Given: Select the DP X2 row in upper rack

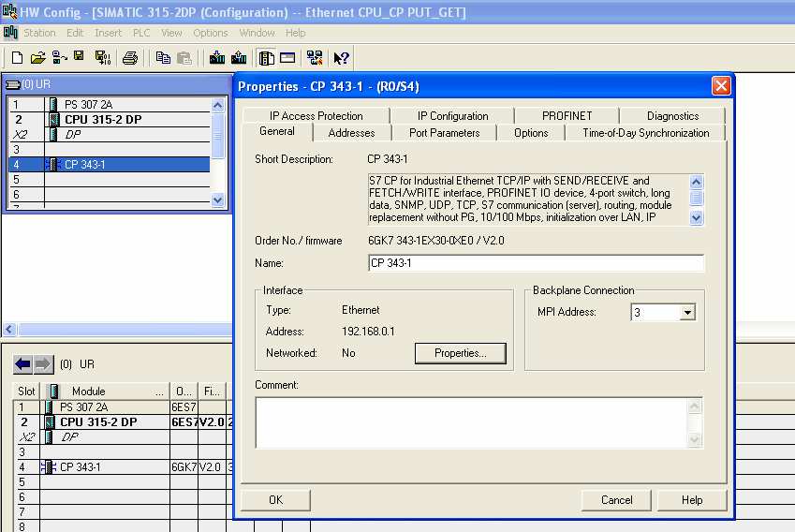Looking at the screenshot, I should pyautogui.click(x=110, y=134).
